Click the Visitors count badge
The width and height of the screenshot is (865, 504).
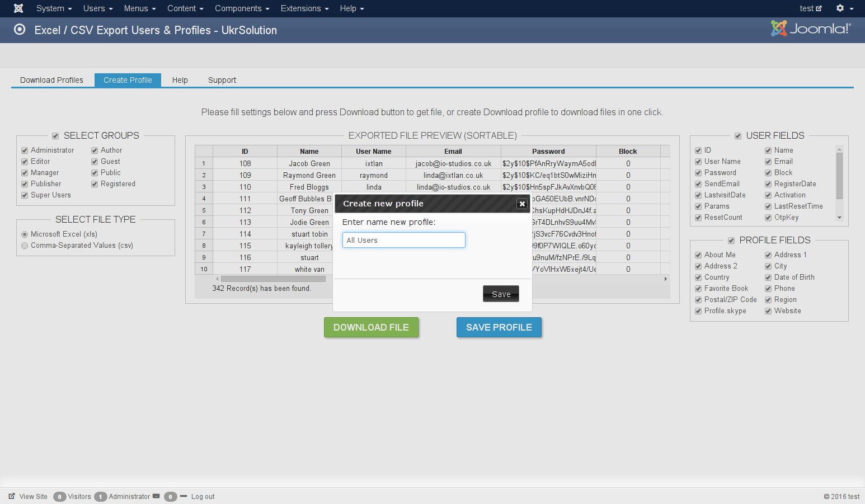(x=59, y=497)
